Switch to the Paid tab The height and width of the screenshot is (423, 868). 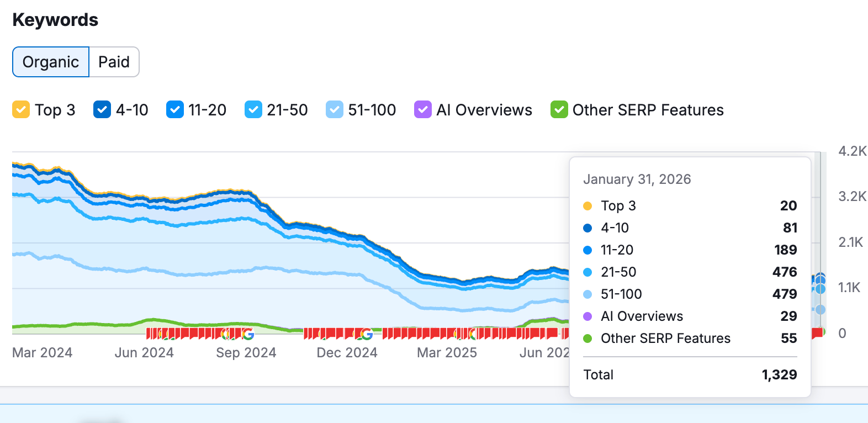click(x=114, y=62)
